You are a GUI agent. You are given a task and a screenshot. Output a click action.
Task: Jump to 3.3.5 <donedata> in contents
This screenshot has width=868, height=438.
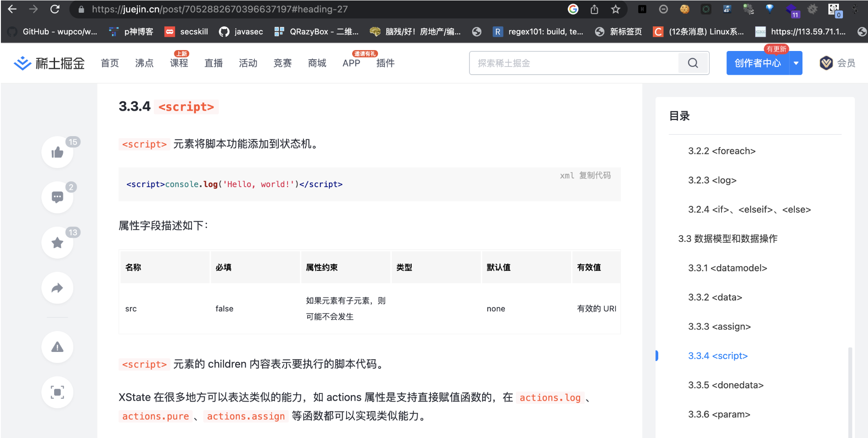[x=726, y=385]
